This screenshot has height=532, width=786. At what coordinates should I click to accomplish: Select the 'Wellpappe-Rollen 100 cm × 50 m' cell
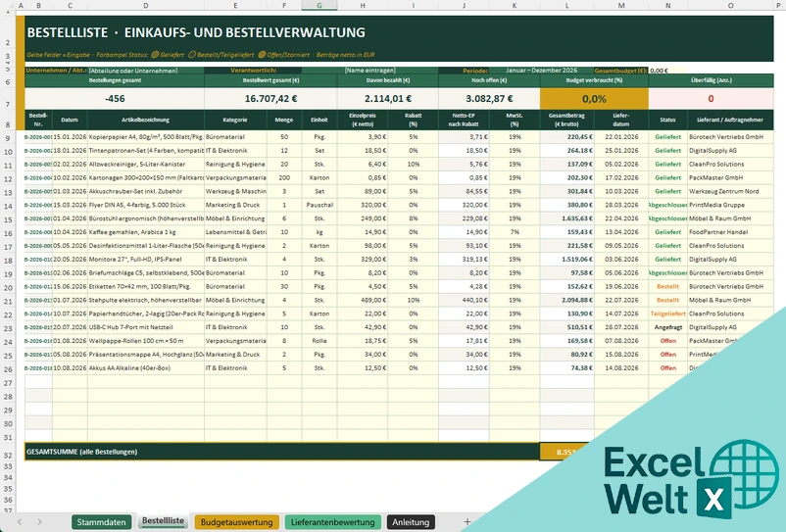[x=145, y=341]
